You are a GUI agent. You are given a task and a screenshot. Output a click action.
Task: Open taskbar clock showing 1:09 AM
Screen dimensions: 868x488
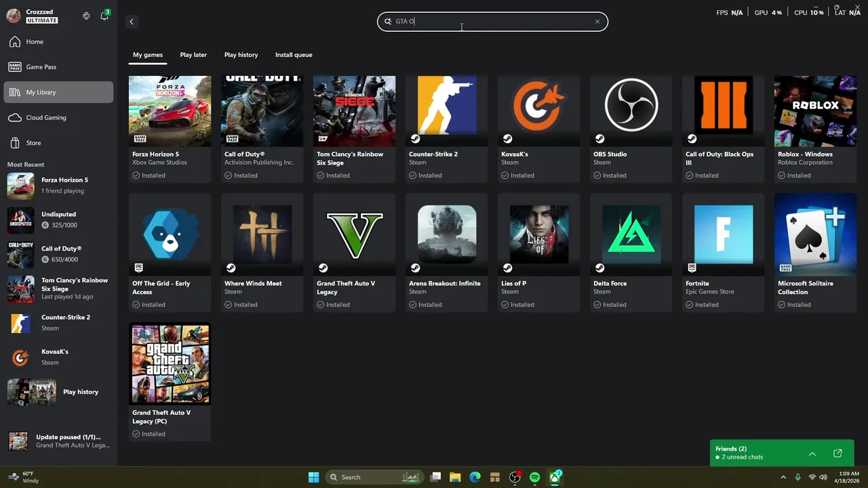848,477
